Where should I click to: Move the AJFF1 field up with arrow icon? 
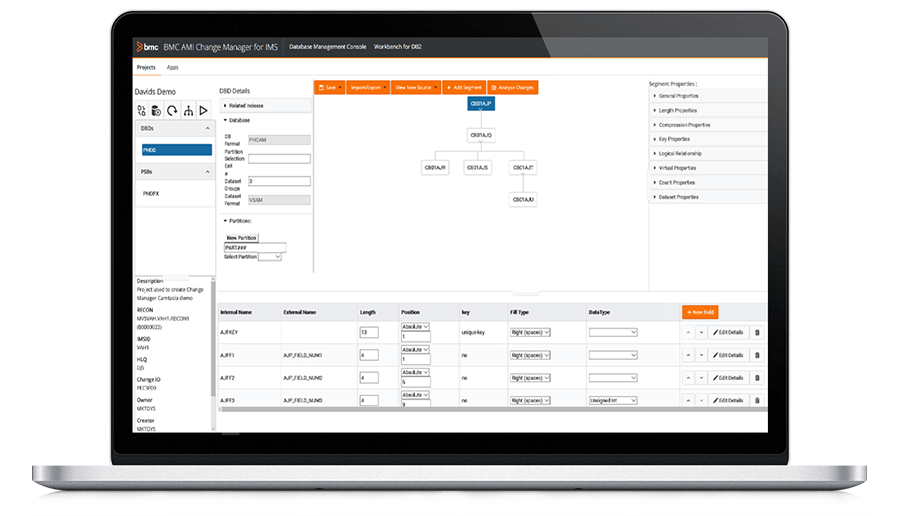[x=687, y=355]
